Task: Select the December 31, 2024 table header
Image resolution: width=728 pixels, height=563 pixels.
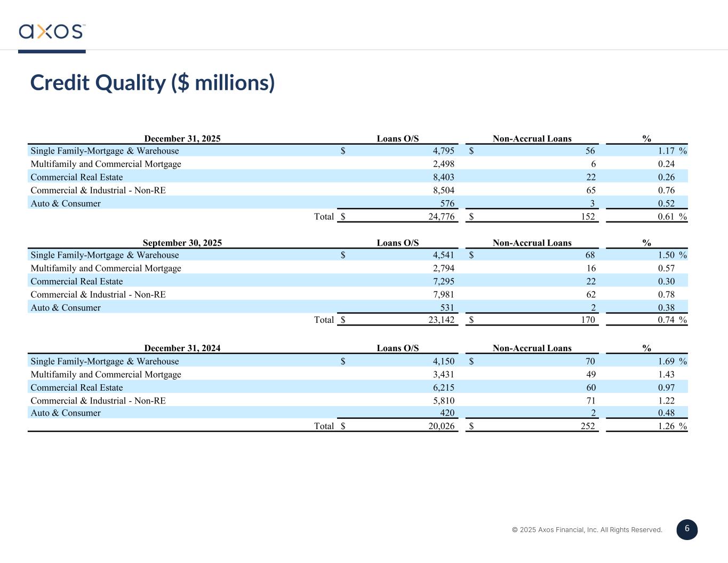Action: 182,348
